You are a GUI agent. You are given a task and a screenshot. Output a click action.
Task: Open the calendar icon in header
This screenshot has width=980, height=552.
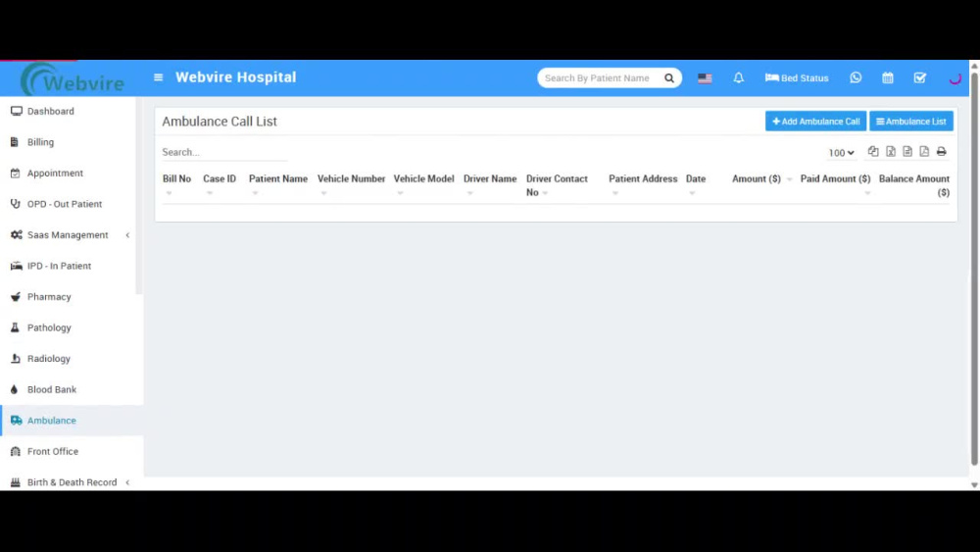click(x=888, y=78)
